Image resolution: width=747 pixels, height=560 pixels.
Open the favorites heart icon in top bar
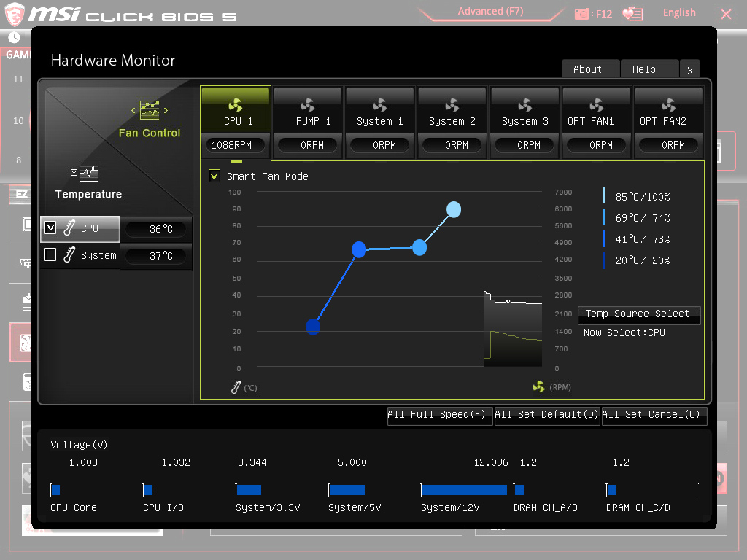click(x=632, y=13)
